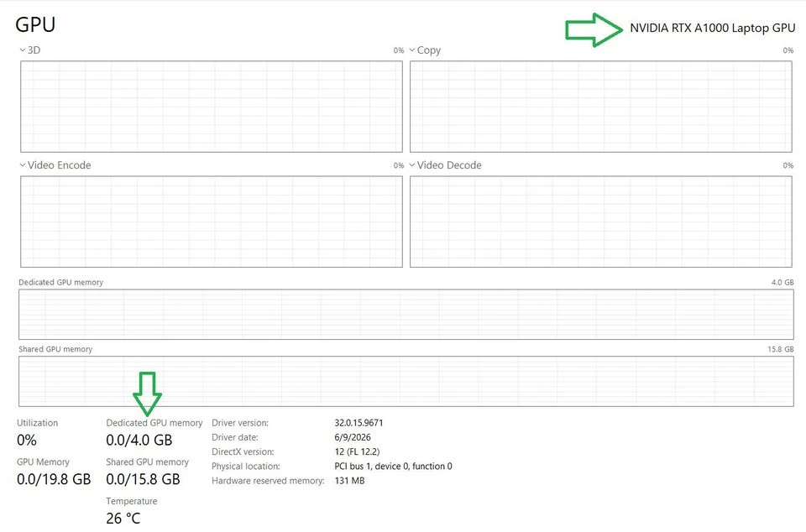Viewport: 806px width, 532px height.
Task: Click the "Hardware reserved memory:" label
Action: pos(268,481)
